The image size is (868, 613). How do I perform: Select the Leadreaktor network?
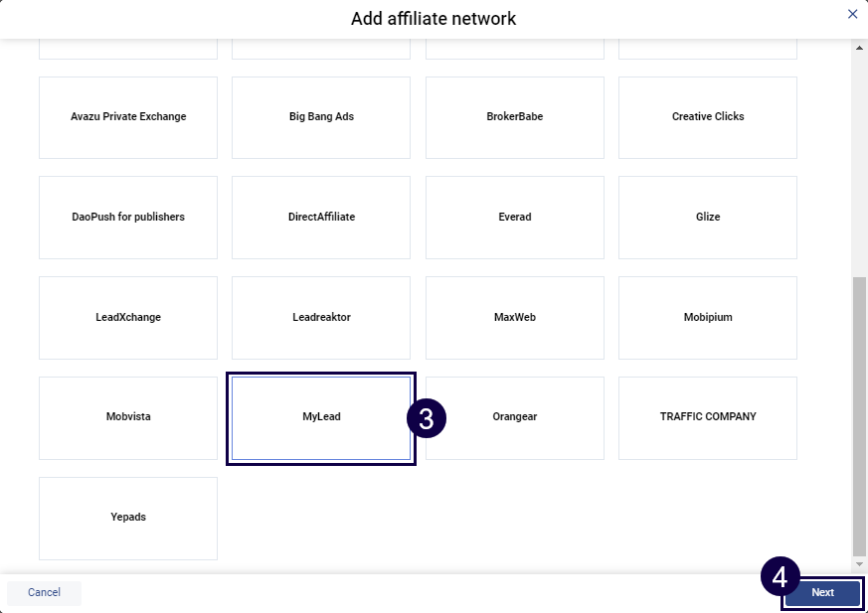(x=321, y=318)
